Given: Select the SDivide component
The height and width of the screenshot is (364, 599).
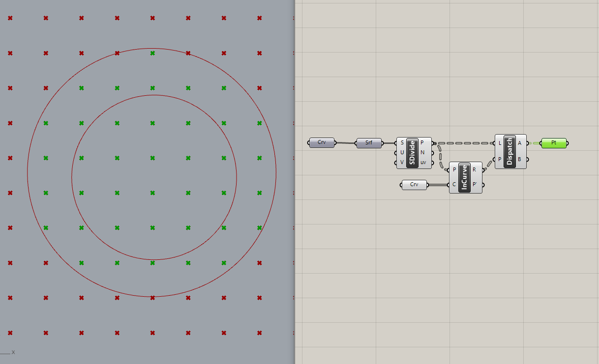Looking at the screenshot, I should 413,153.
